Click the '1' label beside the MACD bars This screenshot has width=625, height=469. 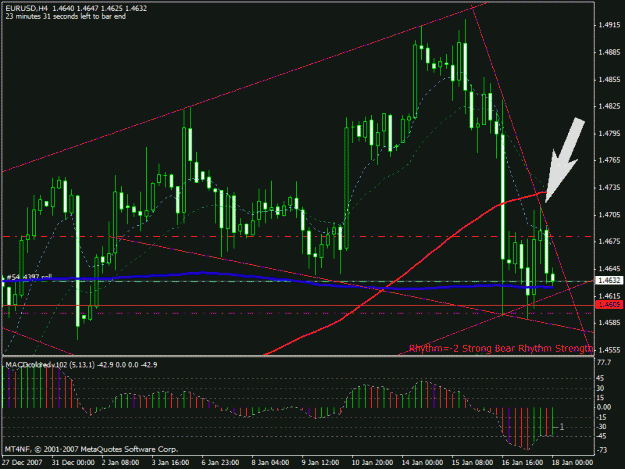click(x=562, y=427)
